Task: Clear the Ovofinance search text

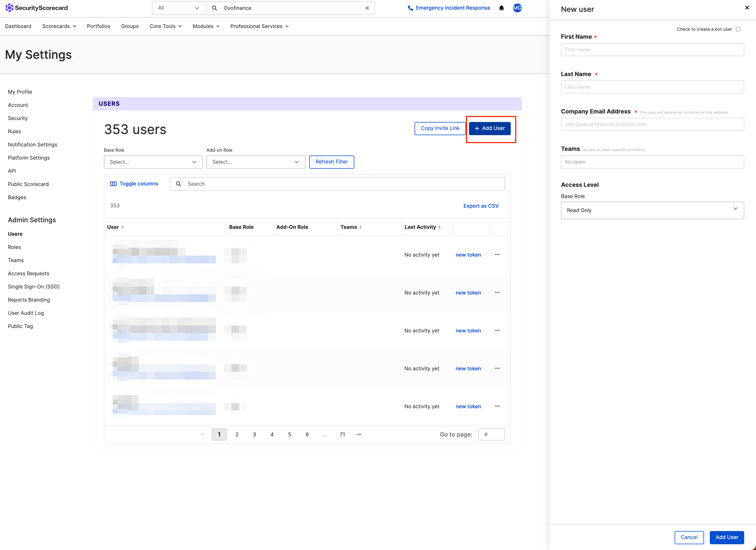Action: point(367,8)
